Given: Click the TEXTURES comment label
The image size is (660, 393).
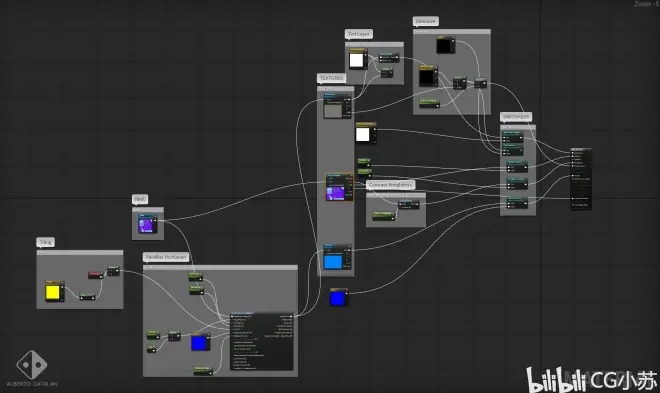Looking at the screenshot, I should [x=332, y=78].
